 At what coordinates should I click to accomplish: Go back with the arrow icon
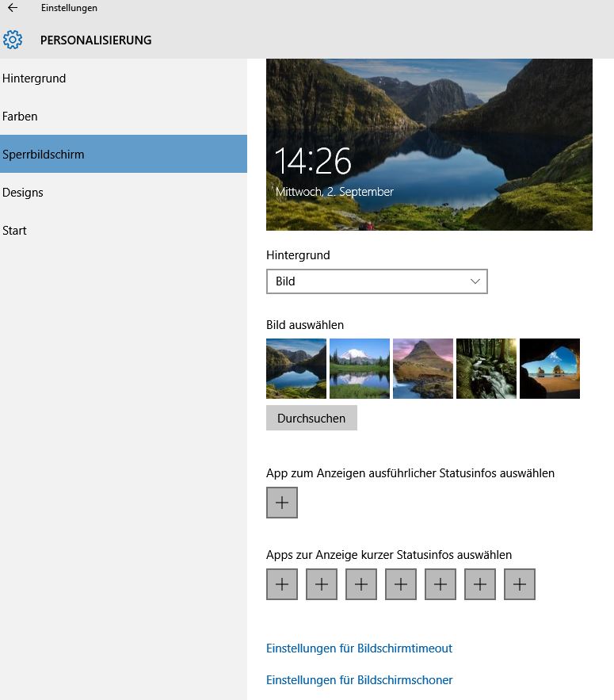click(13, 8)
